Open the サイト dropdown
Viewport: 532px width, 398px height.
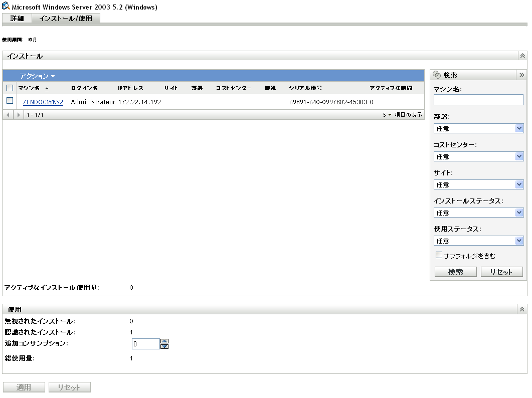tap(478, 184)
